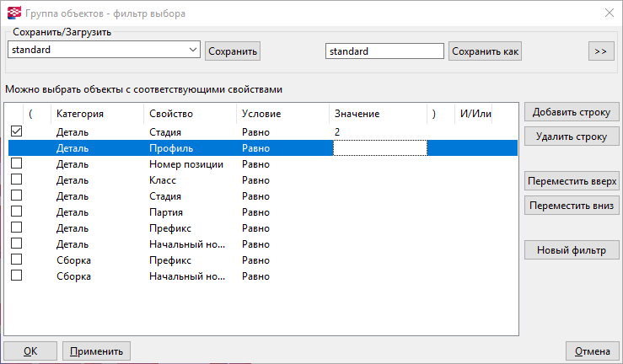
Task: Tick the Класс row checkbox
Action: 16,180
